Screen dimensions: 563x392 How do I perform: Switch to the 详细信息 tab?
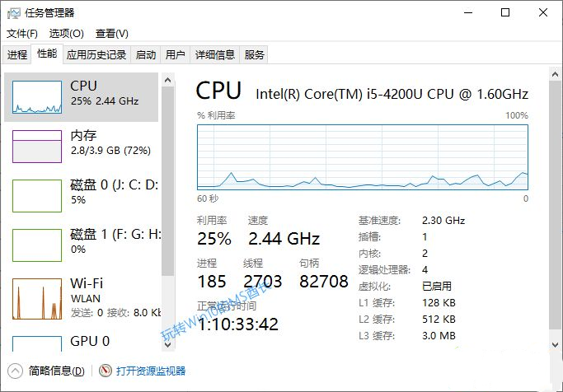coord(214,54)
